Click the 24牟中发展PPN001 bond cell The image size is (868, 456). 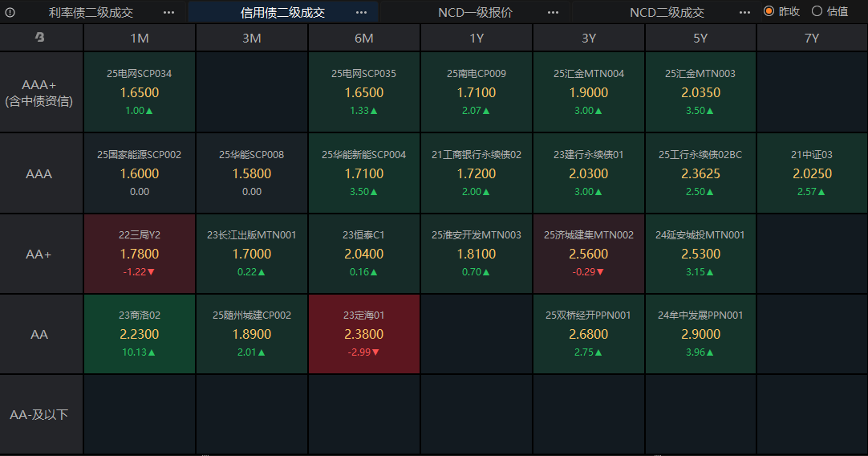pyautogui.click(x=700, y=334)
